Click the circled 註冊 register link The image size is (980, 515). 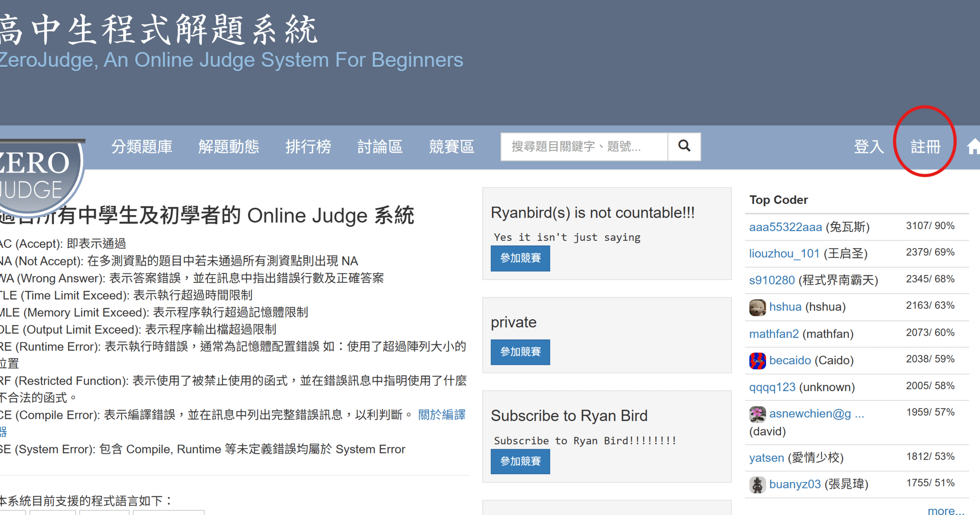click(x=925, y=147)
